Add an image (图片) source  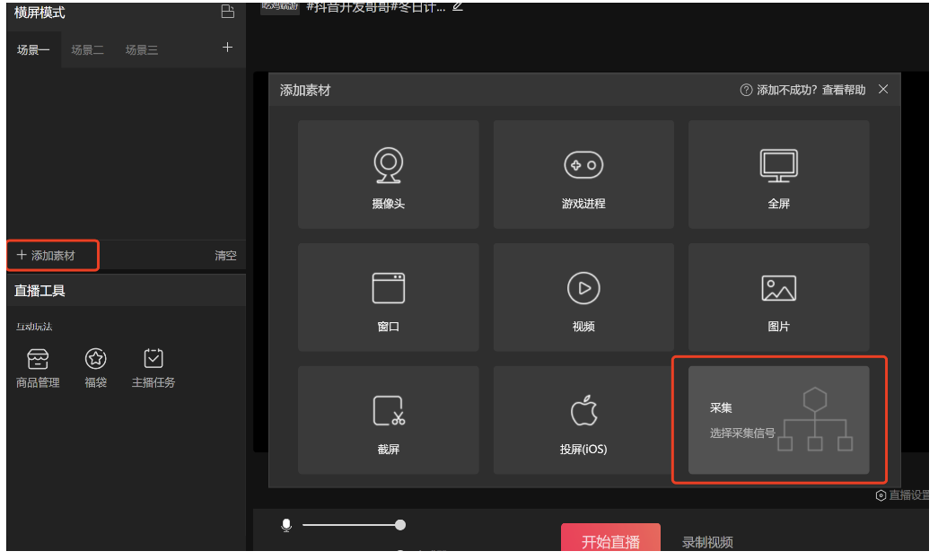coord(778,297)
